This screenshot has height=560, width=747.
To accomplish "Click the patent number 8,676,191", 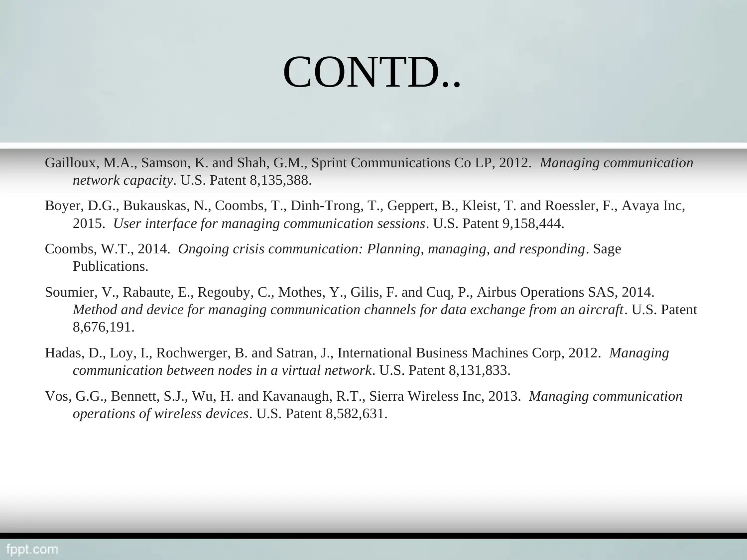I will point(104,327).
